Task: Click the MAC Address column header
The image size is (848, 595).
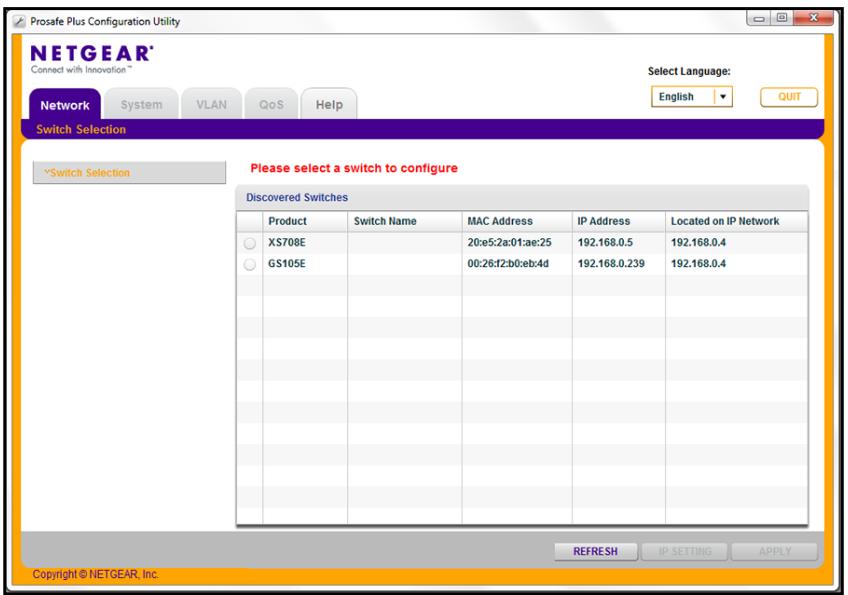Action: click(x=517, y=221)
